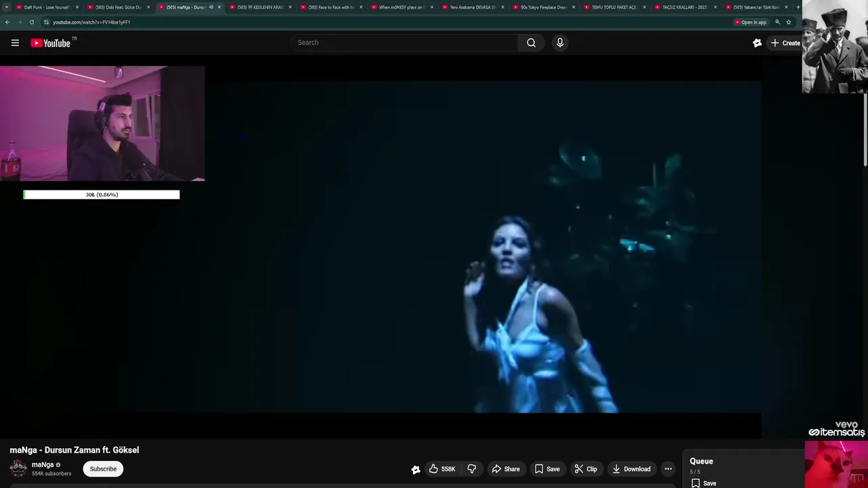Image resolution: width=868 pixels, height=488 pixels.
Task: Open the maNga channel name link
Action: click(x=42, y=464)
